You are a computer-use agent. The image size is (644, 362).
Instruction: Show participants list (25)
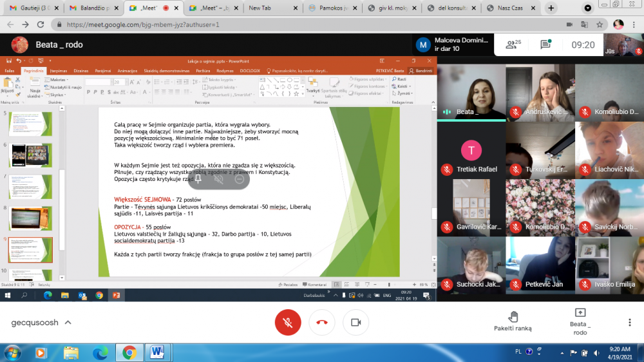click(x=513, y=44)
